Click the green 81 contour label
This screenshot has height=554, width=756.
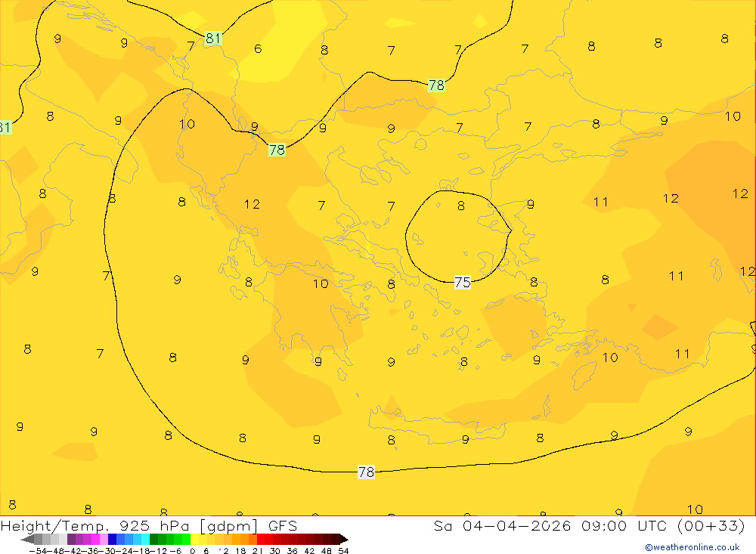[213, 38]
